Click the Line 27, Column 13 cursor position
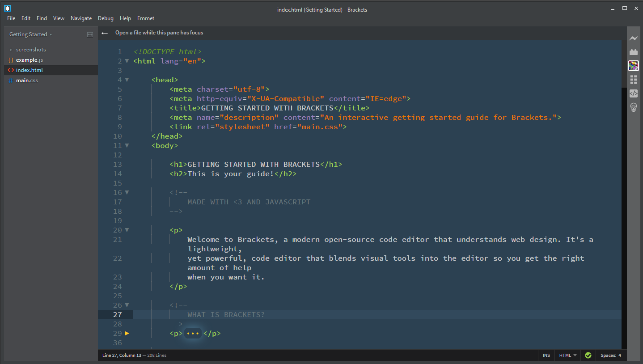This screenshot has width=643, height=364. pos(122,356)
